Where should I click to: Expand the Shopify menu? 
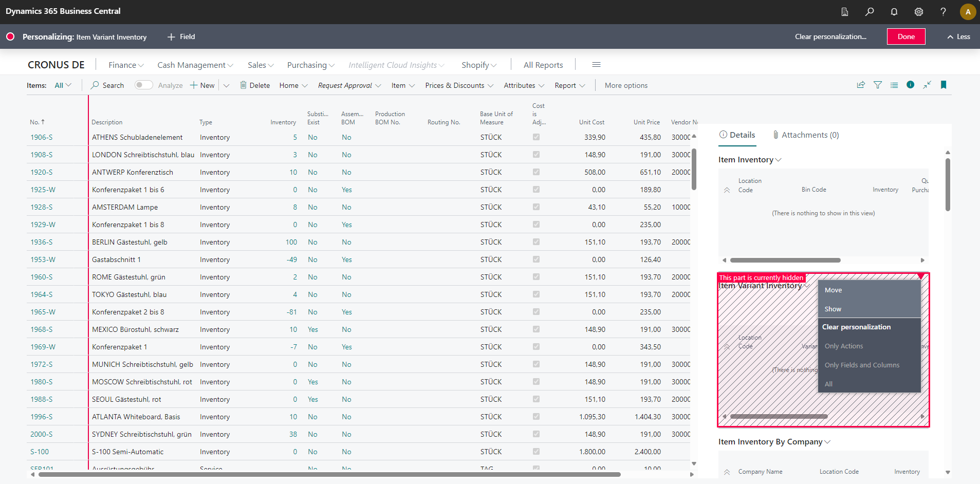(x=479, y=65)
